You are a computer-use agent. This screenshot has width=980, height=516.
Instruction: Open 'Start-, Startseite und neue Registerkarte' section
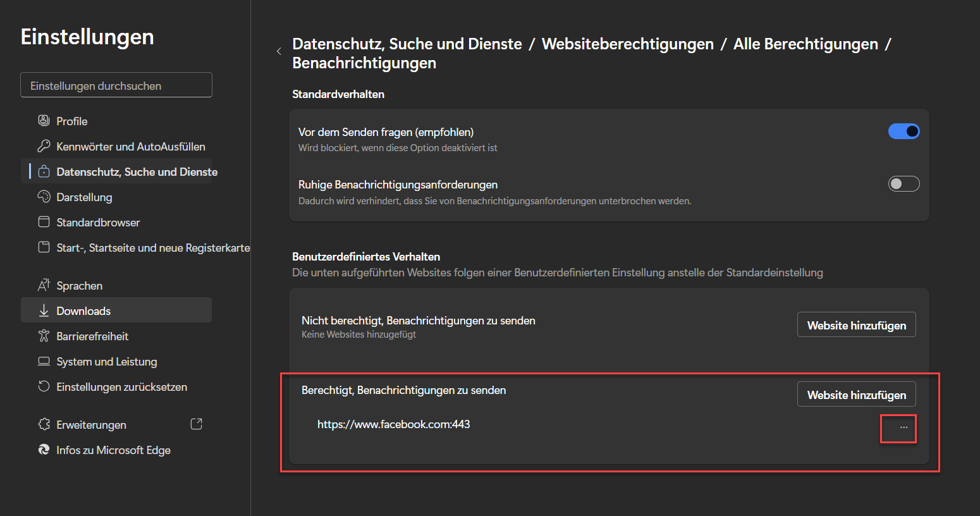(152, 247)
